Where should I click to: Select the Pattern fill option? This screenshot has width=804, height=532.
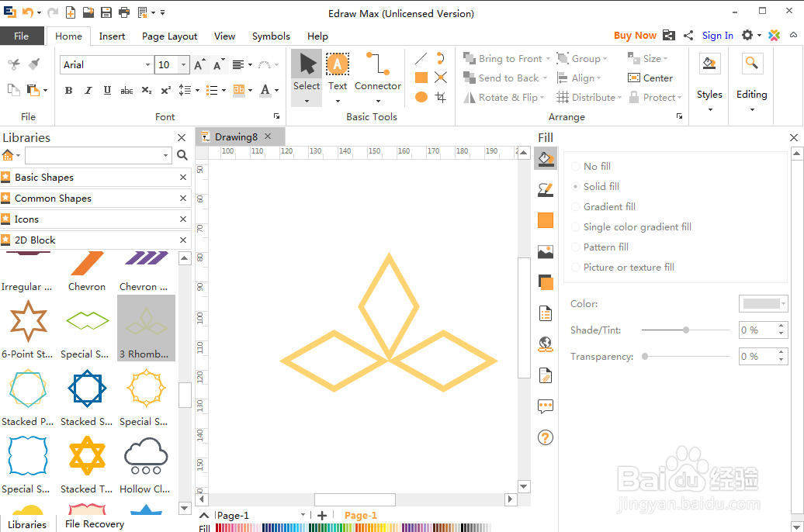coord(599,247)
